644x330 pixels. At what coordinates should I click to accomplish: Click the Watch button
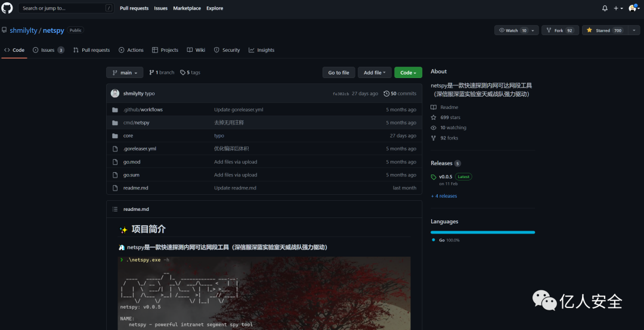(x=512, y=30)
